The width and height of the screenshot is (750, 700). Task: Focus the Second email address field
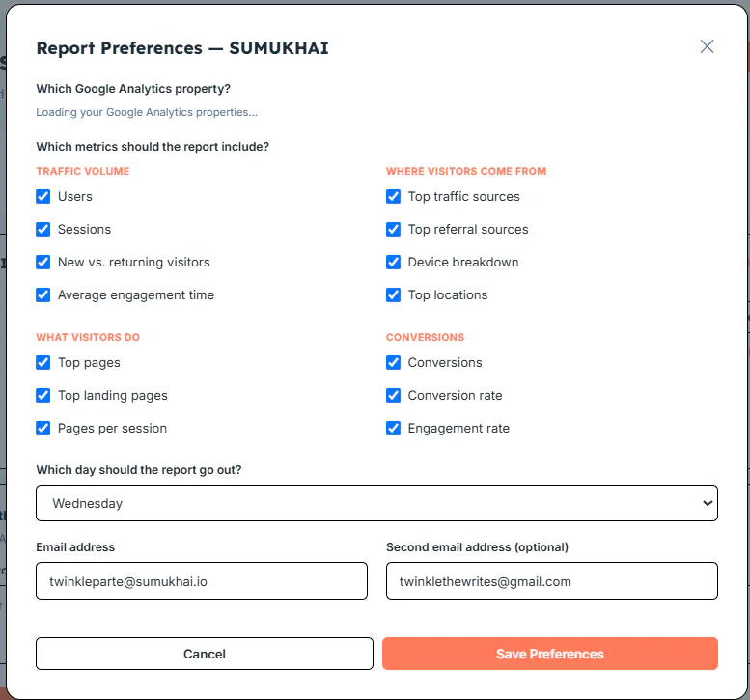point(552,581)
